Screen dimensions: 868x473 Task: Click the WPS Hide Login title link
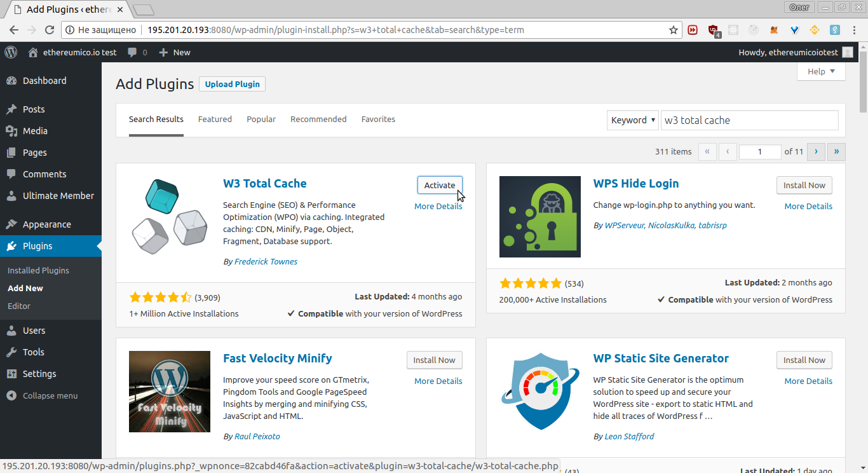coord(636,183)
